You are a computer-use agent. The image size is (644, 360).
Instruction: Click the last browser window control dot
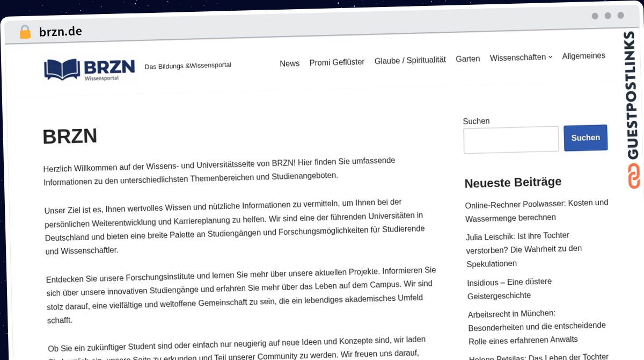tap(621, 16)
